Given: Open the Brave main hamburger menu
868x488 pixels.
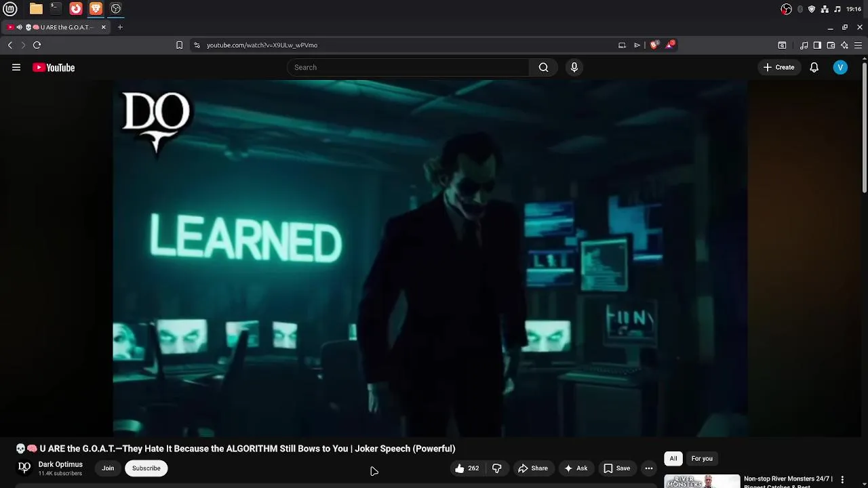Looking at the screenshot, I should click(858, 45).
